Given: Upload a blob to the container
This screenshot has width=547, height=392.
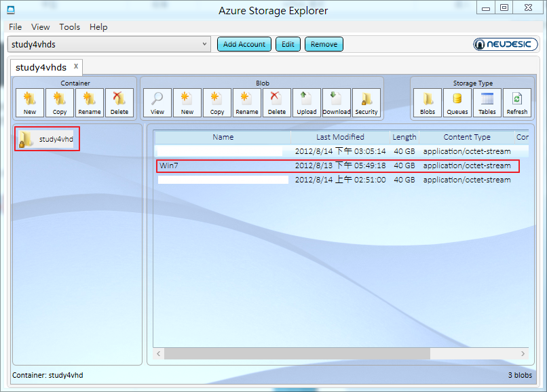Looking at the screenshot, I should (307, 102).
